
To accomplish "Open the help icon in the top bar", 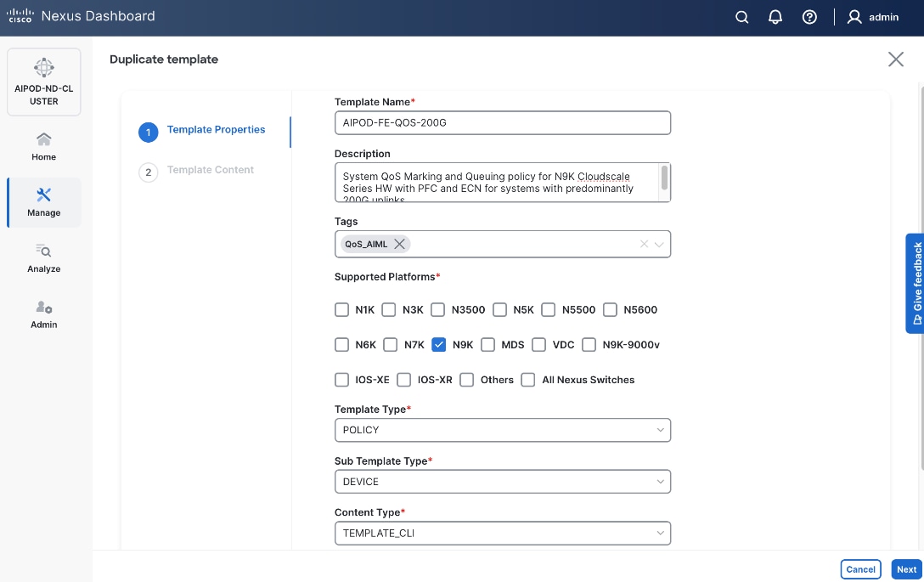I will click(x=809, y=16).
